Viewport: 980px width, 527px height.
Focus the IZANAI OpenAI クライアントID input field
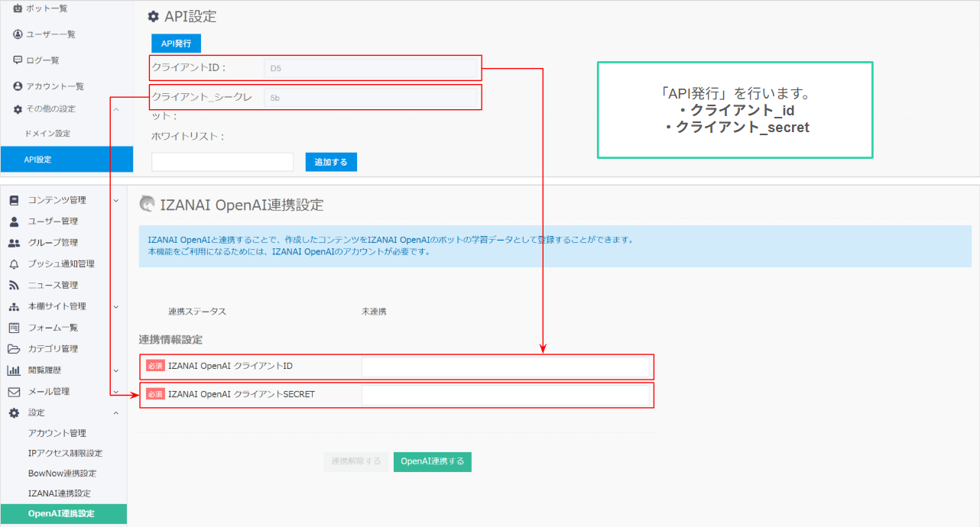click(x=505, y=367)
